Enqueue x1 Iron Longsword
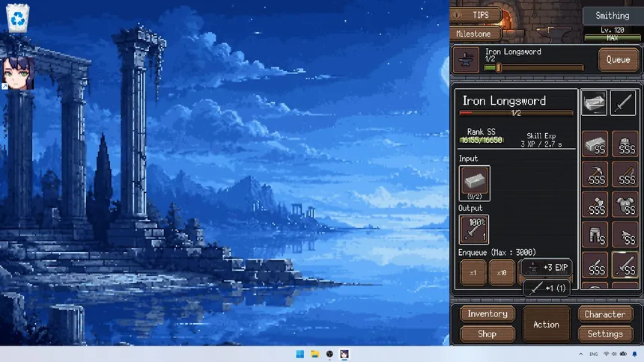 473,272
